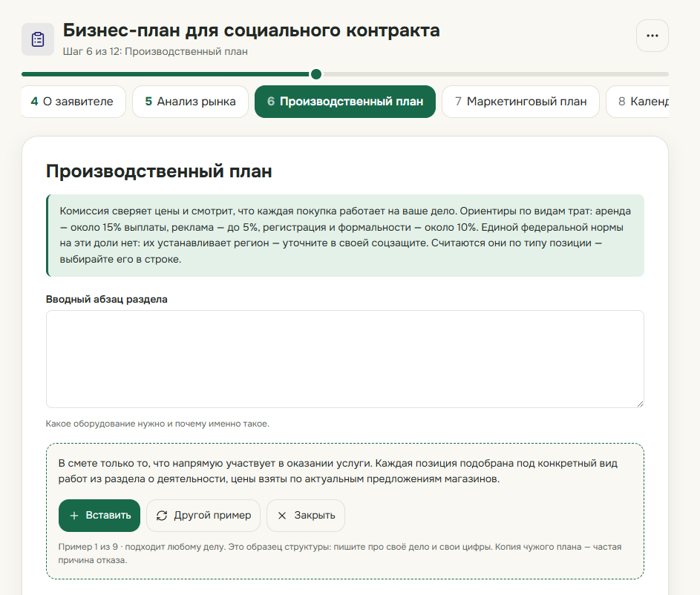This screenshot has width=700, height=595.
Task: Open the partially visible step 8 tab
Action: [638, 102]
